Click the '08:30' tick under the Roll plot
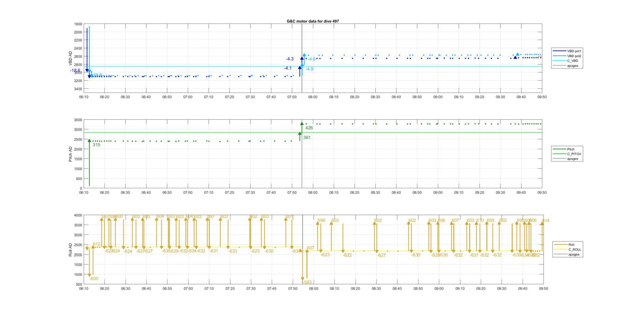Screen dimensions: 644x319 point(376,289)
